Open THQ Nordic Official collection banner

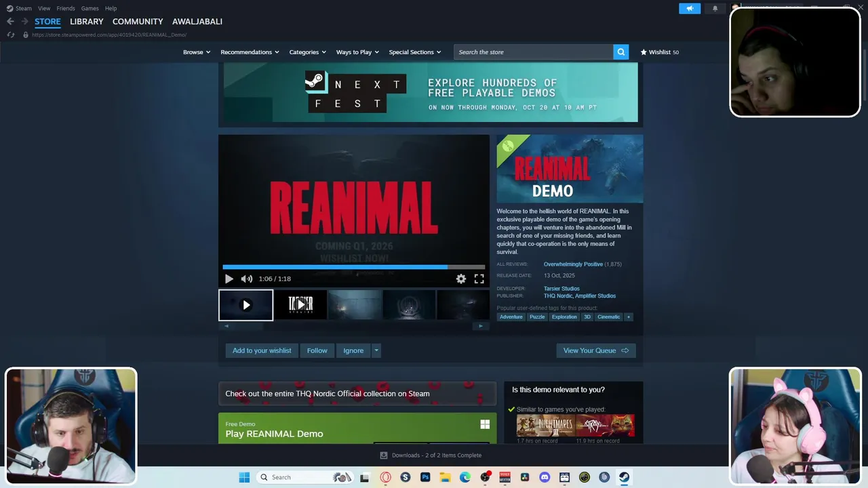coord(357,393)
